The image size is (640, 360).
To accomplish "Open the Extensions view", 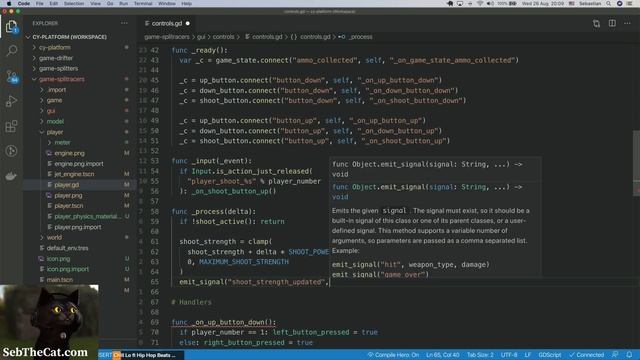I will (11, 126).
